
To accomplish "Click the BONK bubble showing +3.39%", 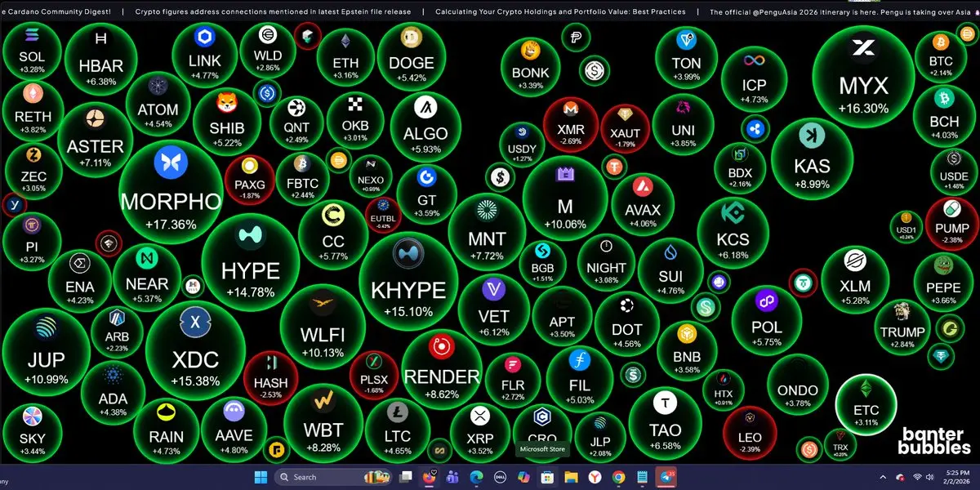I will point(531,66).
